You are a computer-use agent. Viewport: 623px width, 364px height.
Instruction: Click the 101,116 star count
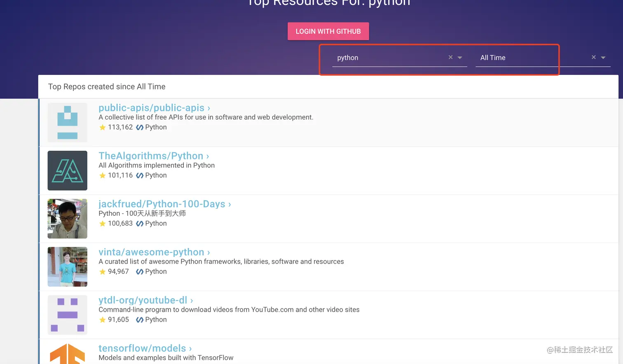tap(120, 175)
